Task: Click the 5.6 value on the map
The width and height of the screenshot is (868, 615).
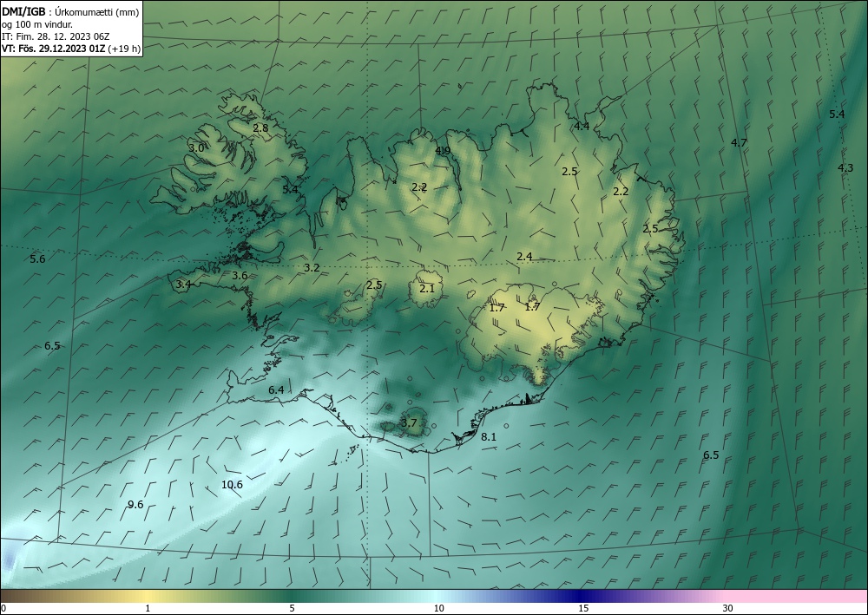Action: 37,258
